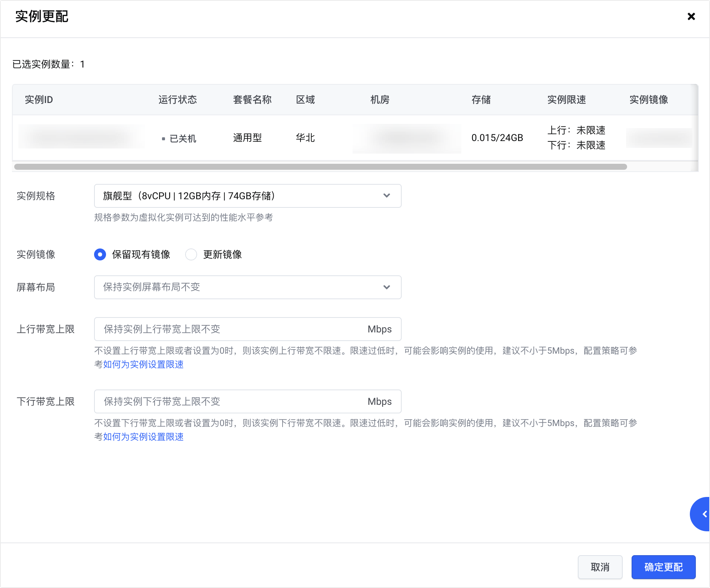Select 更新镜像 radio option
This screenshot has height=588, width=710.
pyautogui.click(x=191, y=254)
